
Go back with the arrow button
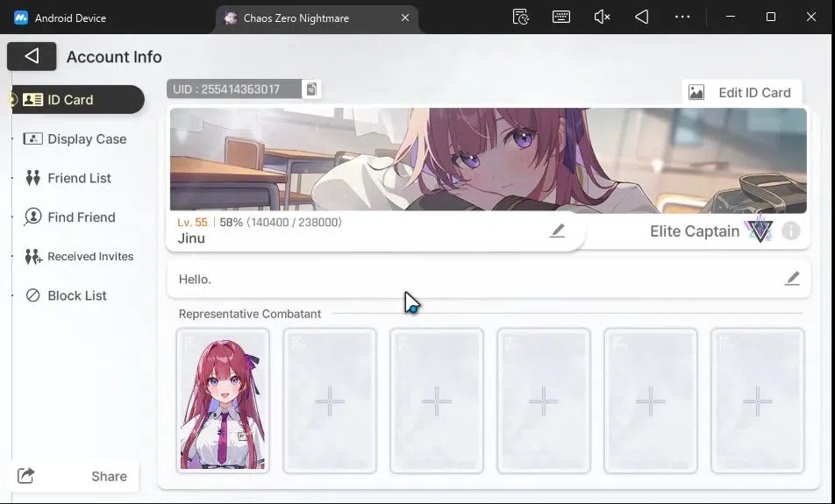pyautogui.click(x=32, y=56)
